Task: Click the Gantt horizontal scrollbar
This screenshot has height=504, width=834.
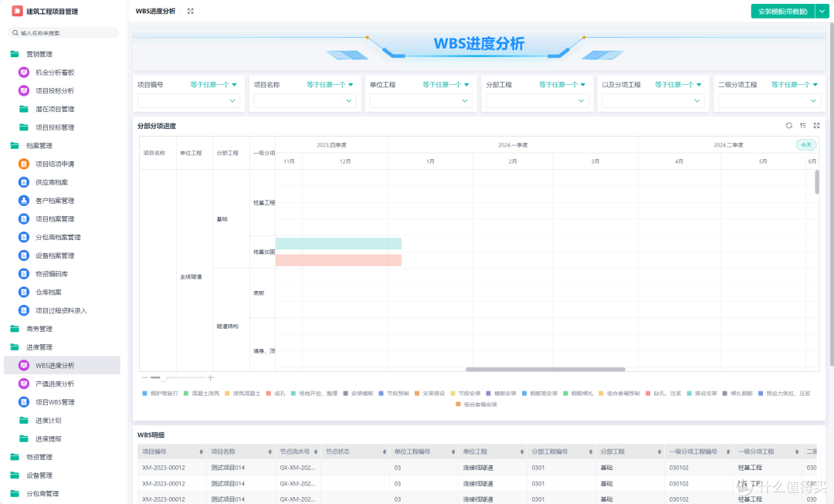Action: pyautogui.click(x=545, y=369)
